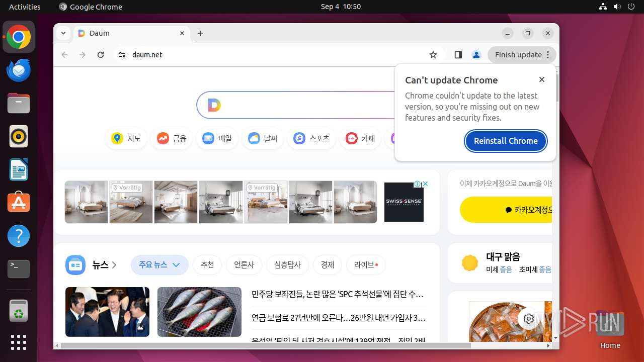
Task: Select the 라이브 news tab
Action: (366, 265)
